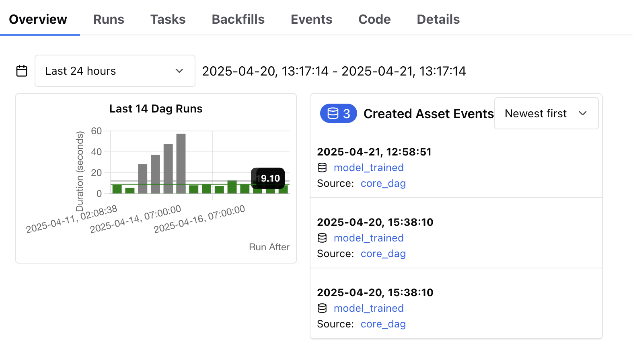Select the Events tab
The width and height of the screenshot is (633, 364).
[x=312, y=19]
